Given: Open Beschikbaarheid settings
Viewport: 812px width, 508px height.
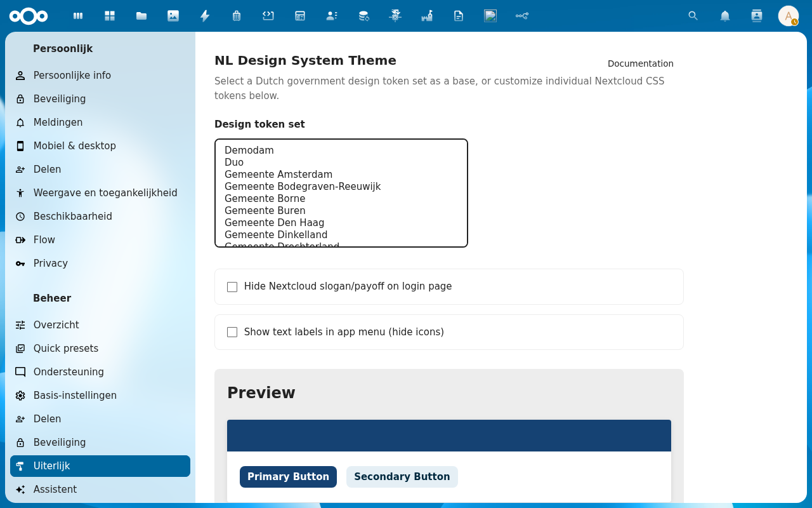Looking at the screenshot, I should pyautogui.click(x=100, y=217).
